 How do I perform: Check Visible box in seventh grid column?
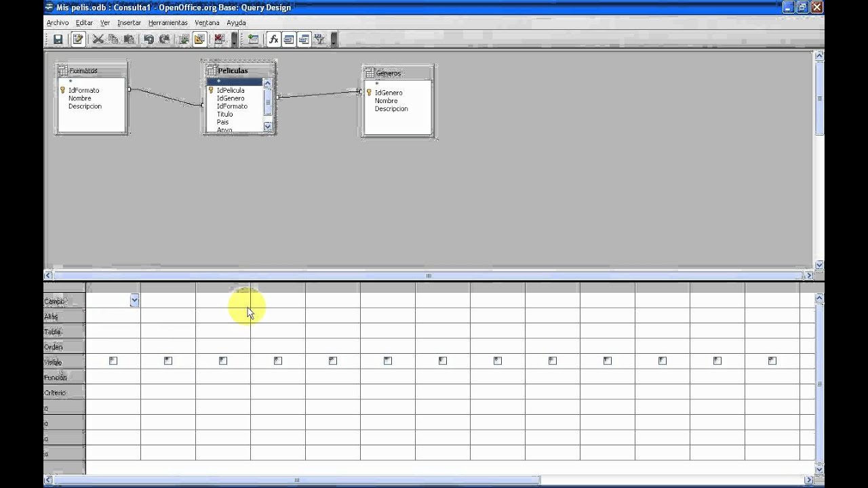pos(443,361)
